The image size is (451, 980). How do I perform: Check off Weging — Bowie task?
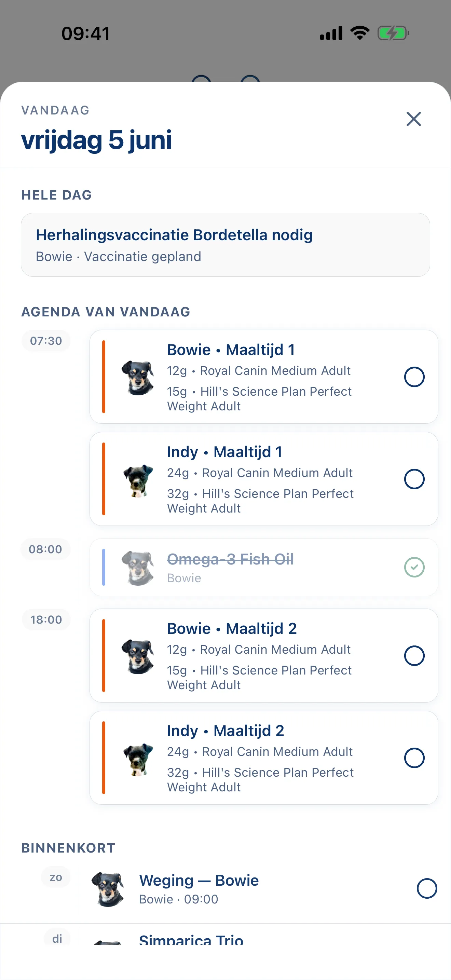[427, 888]
